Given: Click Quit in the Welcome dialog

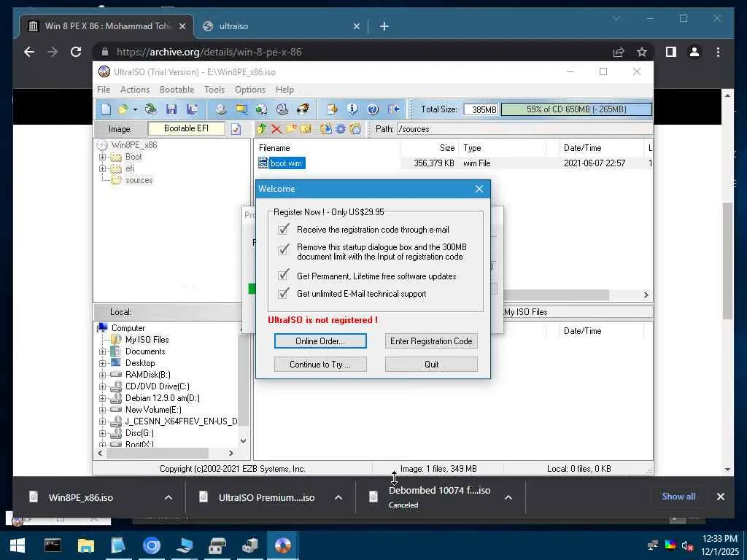Looking at the screenshot, I should tap(431, 365).
